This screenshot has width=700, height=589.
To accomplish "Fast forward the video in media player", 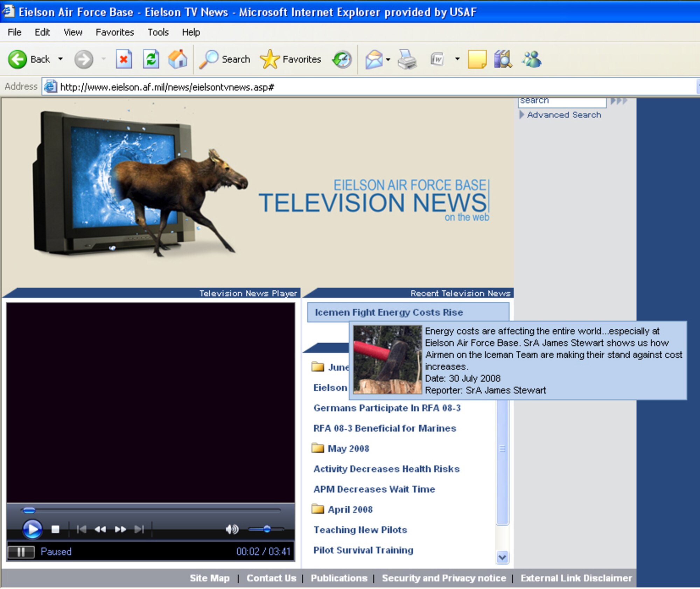I will (x=120, y=530).
